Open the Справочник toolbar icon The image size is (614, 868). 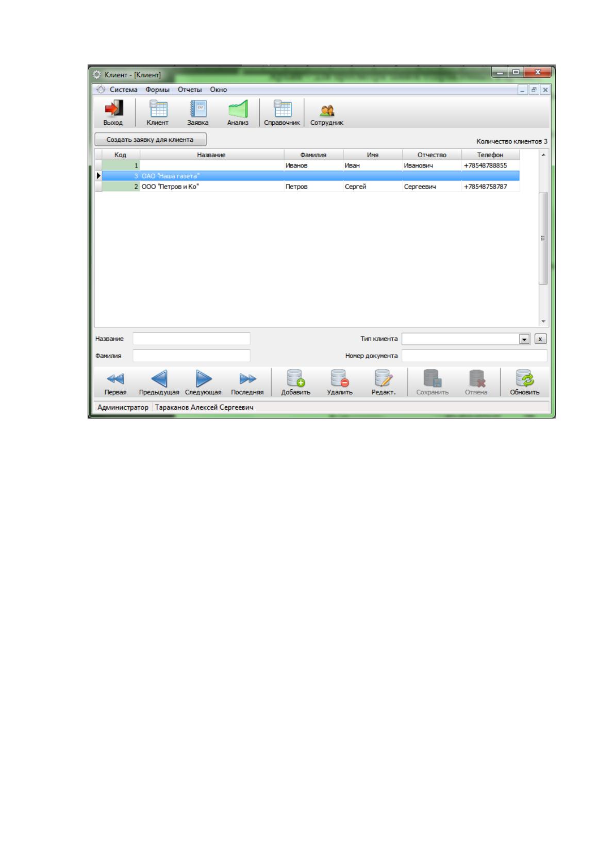(x=282, y=109)
